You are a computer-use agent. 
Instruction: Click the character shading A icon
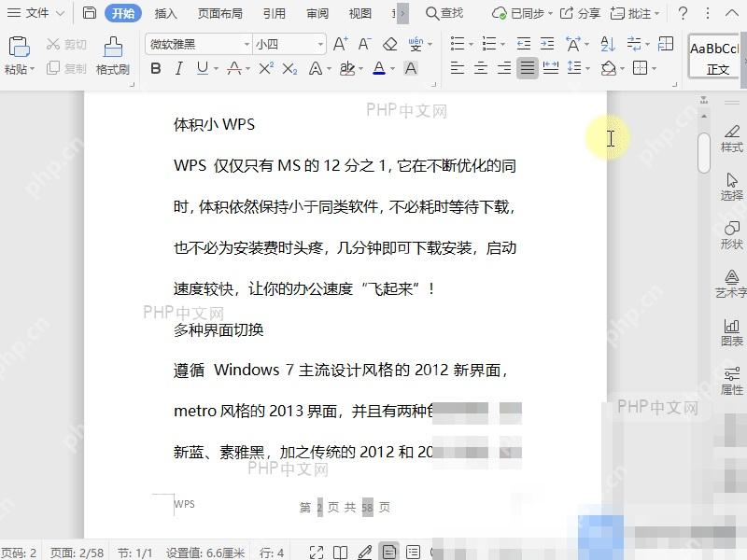pos(411,68)
